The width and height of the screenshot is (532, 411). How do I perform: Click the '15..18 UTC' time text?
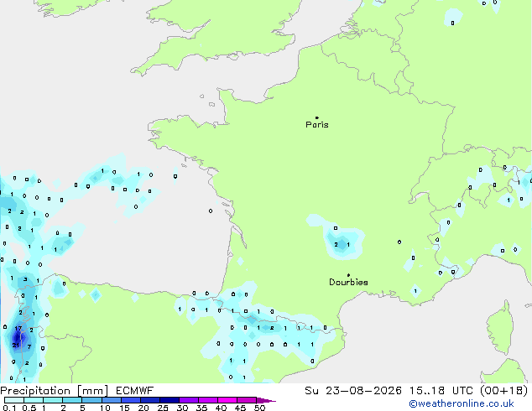point(441,391)
